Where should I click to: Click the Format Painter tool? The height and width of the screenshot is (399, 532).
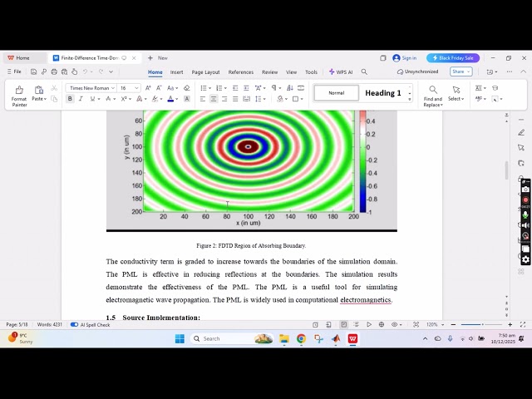[19, 96]
